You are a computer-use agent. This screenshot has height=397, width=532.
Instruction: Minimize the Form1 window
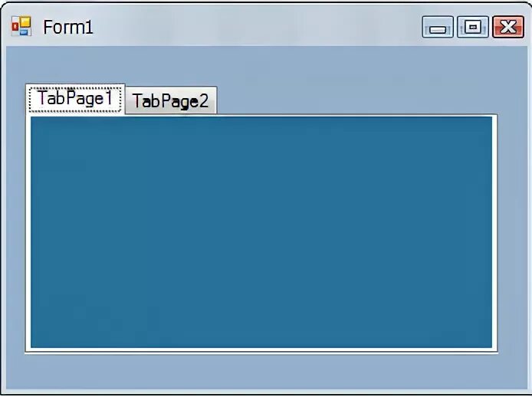[x=438, y=27]
